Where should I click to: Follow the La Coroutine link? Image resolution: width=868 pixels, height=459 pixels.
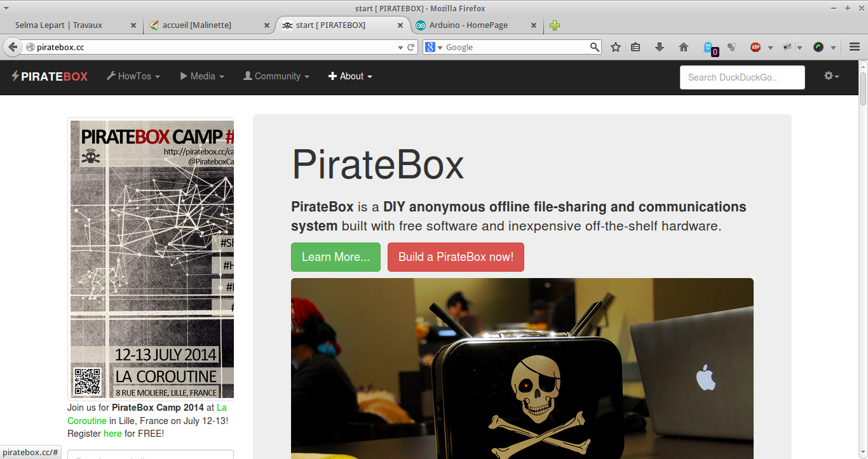click(147, 414)
